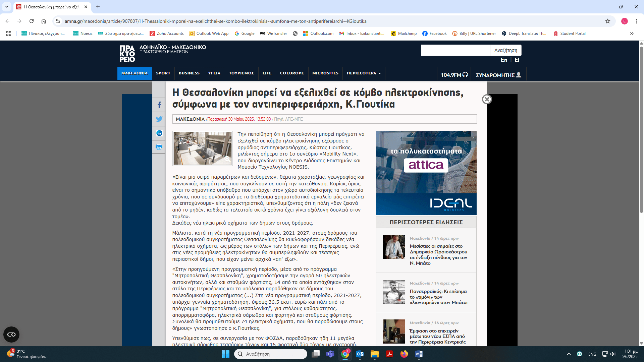Viewport: 644px width, 362px height.
Task: Expand the ΠΕΡΙΣΣΟΤΕΡΑ dropdown menu
Action: tap(364, 73)
